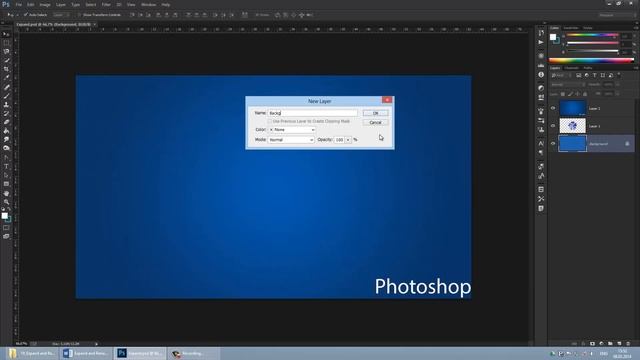The width and height of the screenshot is (640, 360).
Task: Click the type layer filter icon
Action: (x=594, y=76)
